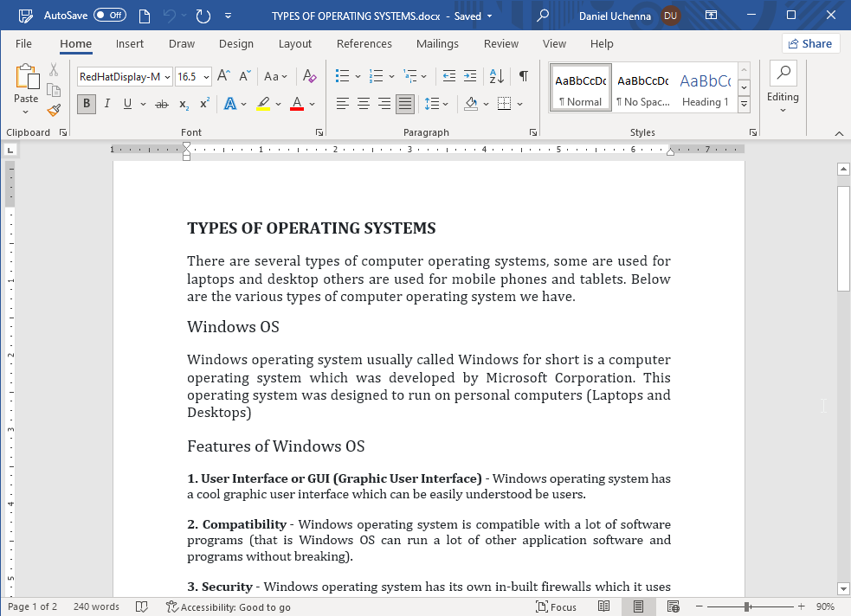Center align the paragraph text

pos(364,104)
